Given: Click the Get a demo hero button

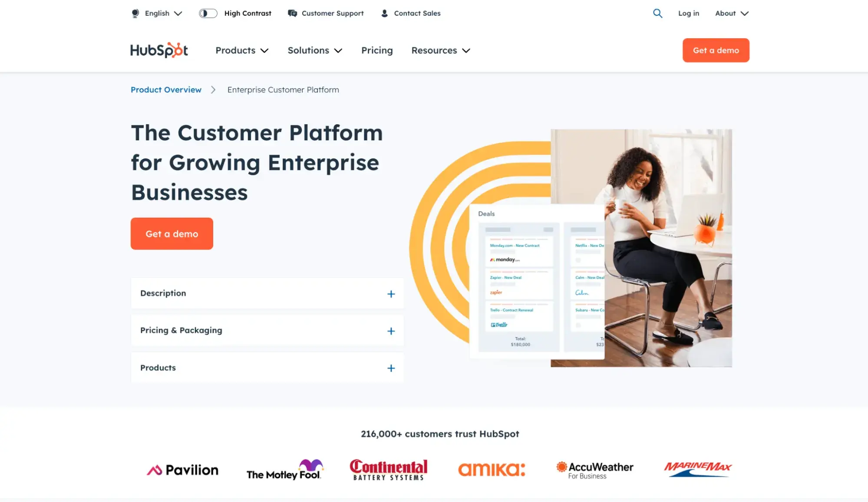Looking at the screenshot, I should [x=172, y=234].
